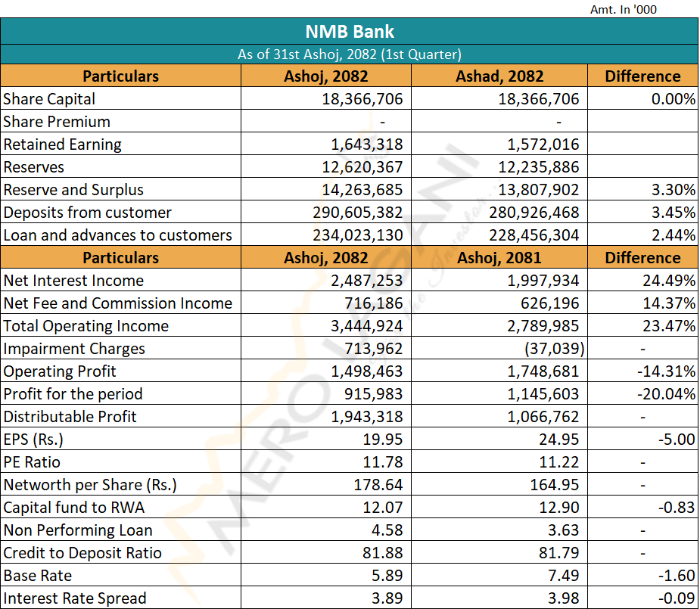The image size is (700, 609).
Task: Select the Ashoj, 2081 column header
Action: point(499,258)
